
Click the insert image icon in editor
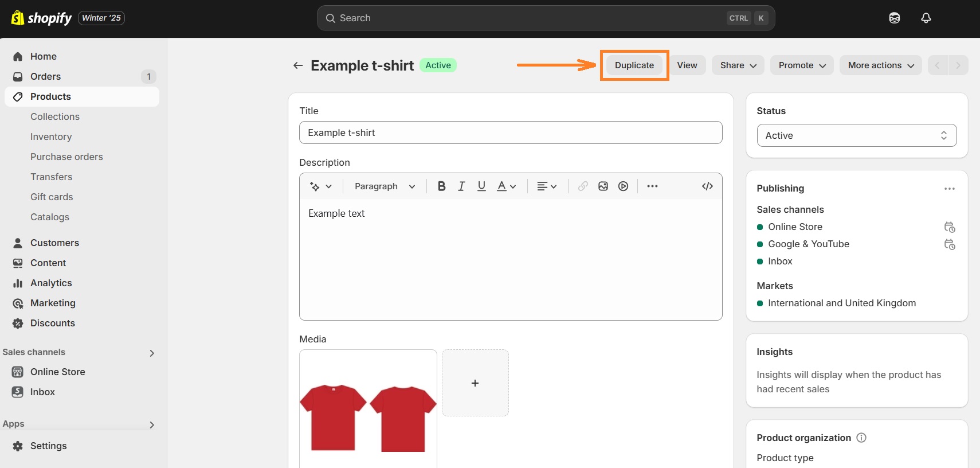coord(603,186)
